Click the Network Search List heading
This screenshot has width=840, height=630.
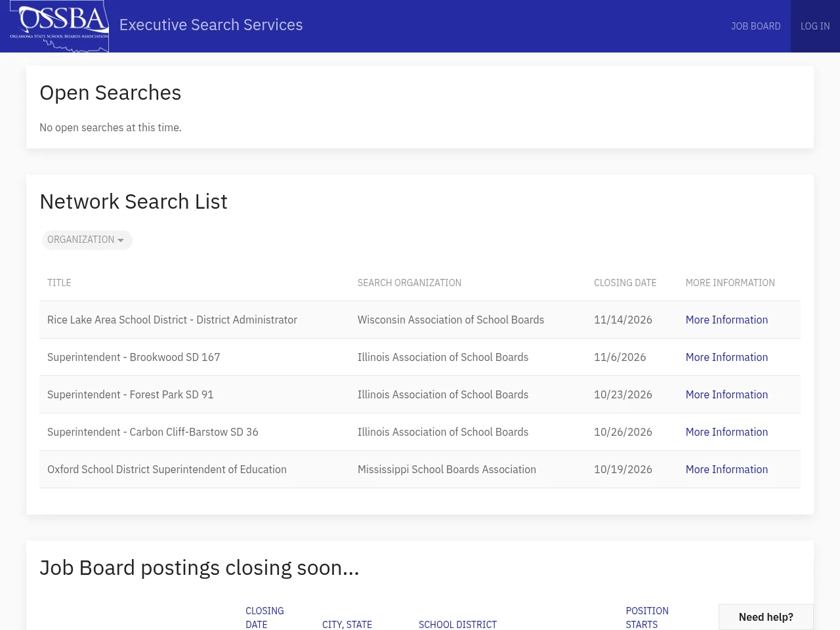[133, 201]
